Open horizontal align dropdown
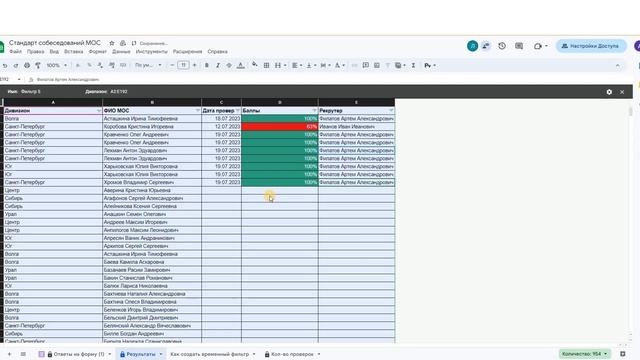 tap(297, 65)
